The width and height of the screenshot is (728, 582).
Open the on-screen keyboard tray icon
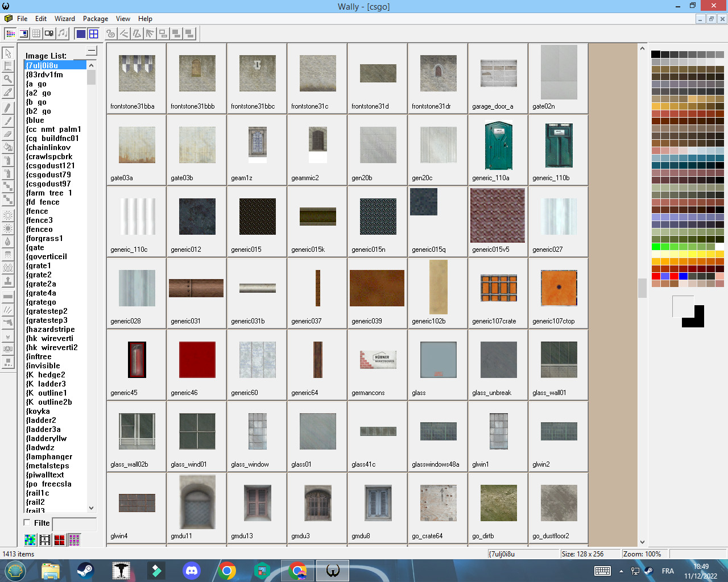tap(602, 571)
